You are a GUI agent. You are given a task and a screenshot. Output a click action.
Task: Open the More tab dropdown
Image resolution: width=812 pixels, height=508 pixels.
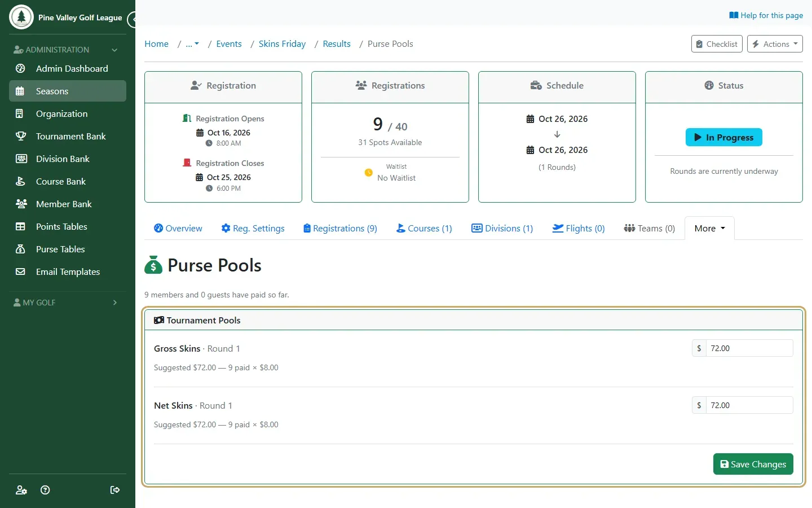(709, 228)
